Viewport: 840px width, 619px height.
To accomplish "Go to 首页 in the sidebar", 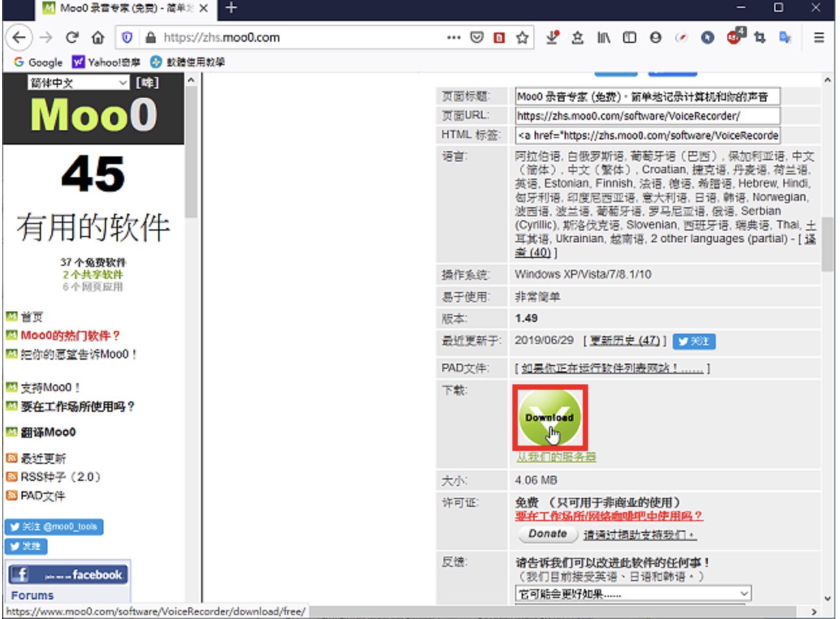I will tap(31, 317).
